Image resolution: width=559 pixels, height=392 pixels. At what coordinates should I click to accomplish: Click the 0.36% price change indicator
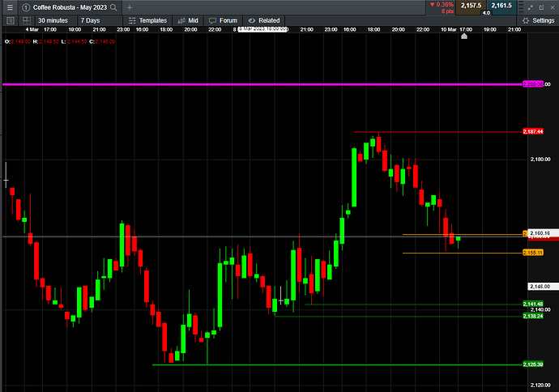[x=442, y=5]
